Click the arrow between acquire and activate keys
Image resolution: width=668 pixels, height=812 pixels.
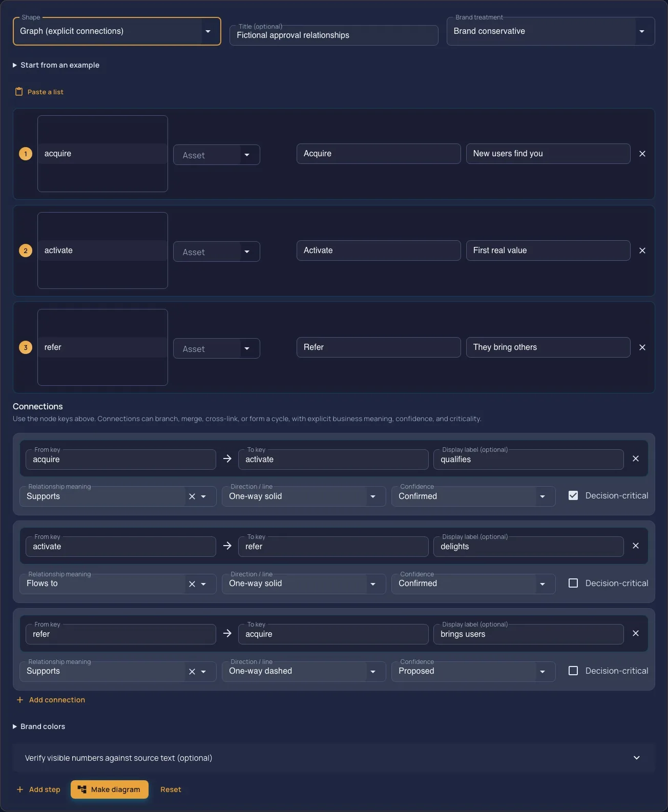tap(227, 459)
